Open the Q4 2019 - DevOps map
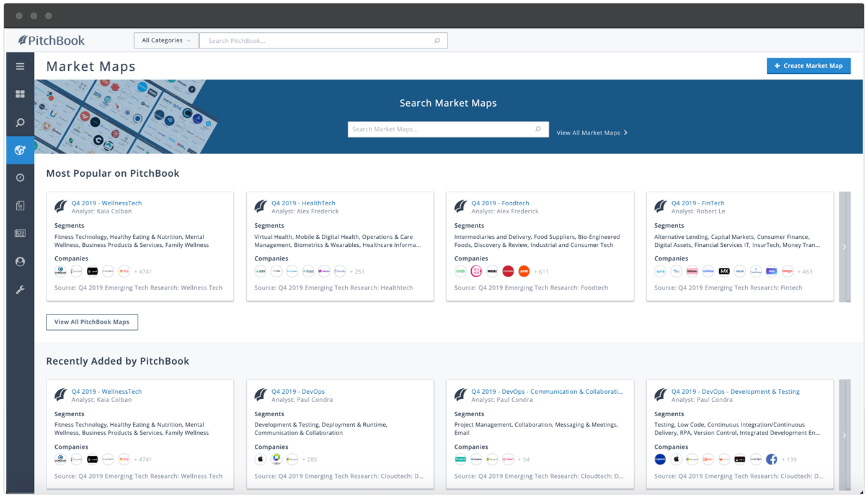Viewport: 868px width, 498px height. pyautogui.click(x=298, y=391)
